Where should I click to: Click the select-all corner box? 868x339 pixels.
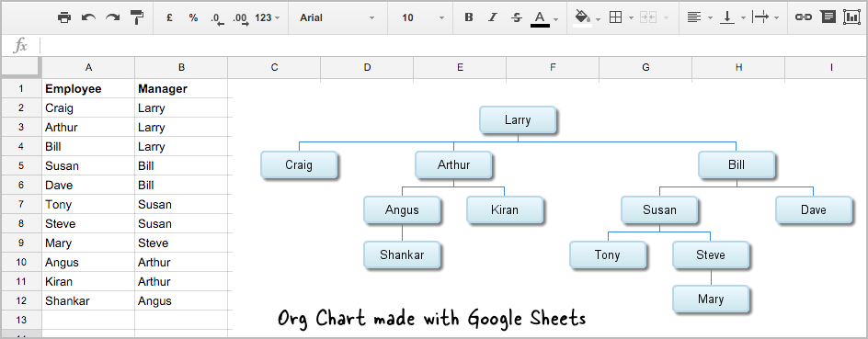pos(21,67)
